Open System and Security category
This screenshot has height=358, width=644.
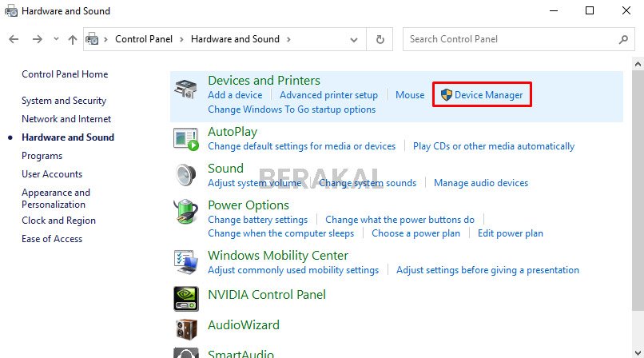tap(64, 101)
